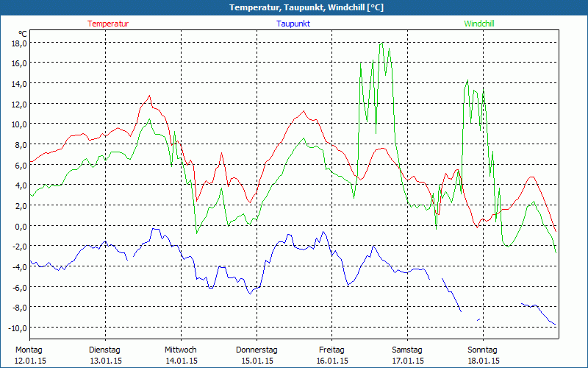Click the 14.01.15 date label
This screenshot has height=368, width=588.
pos(182,361)
